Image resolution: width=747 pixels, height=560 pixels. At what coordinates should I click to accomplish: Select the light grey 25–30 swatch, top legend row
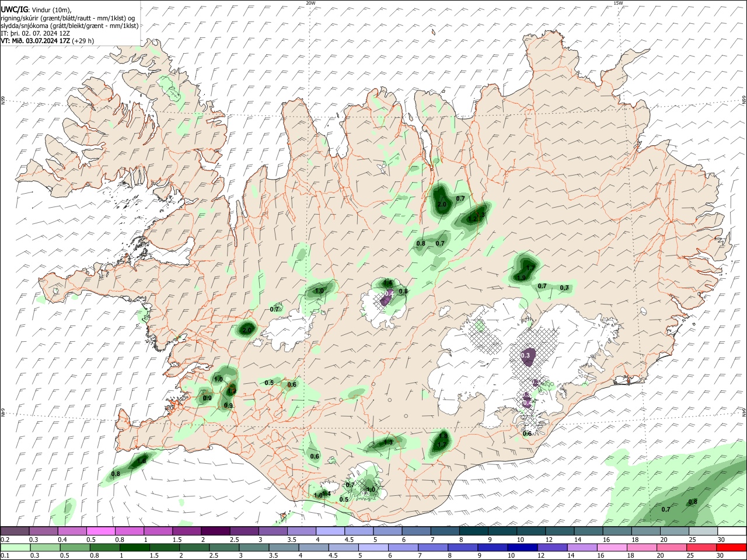704,531
